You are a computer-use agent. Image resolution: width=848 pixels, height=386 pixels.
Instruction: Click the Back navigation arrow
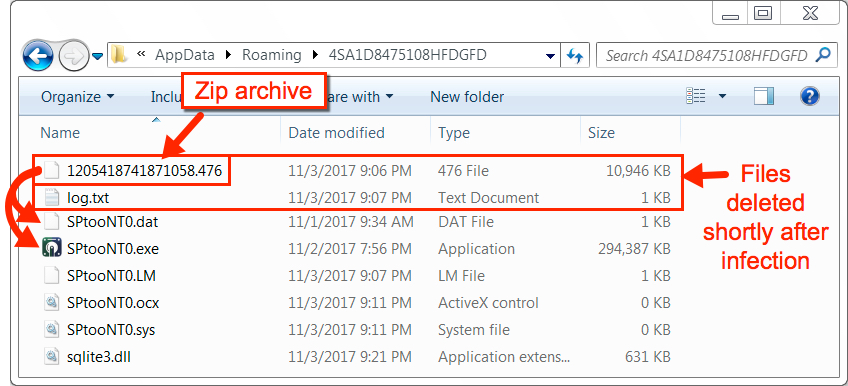(x=37, y=56)
